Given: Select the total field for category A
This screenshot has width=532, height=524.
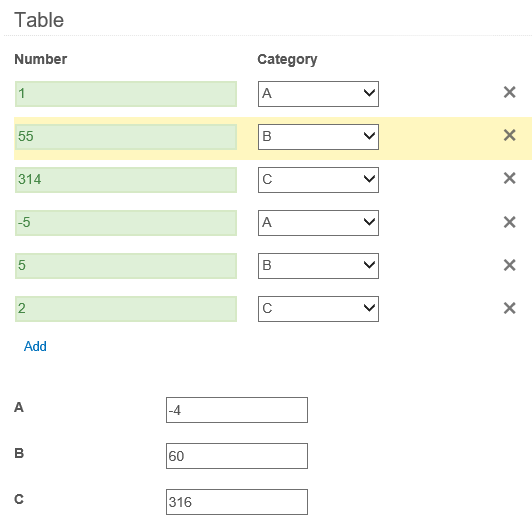Looking at the screenshot, I should click(x=237, y=410).
